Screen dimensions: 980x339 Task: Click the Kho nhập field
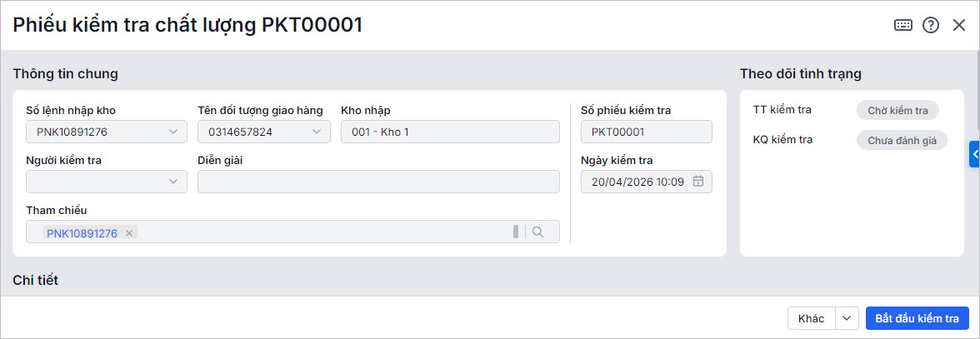pos(450,132)
